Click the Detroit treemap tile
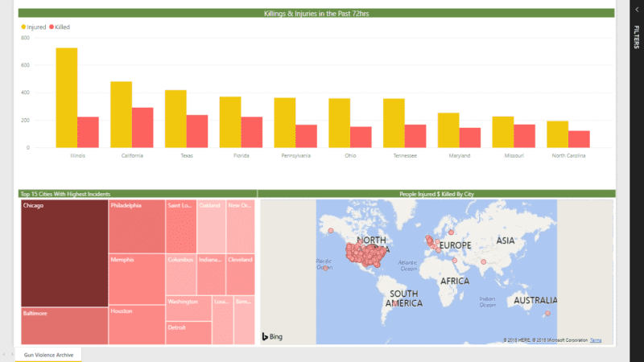The image size is (644, 362). point(188,332)
